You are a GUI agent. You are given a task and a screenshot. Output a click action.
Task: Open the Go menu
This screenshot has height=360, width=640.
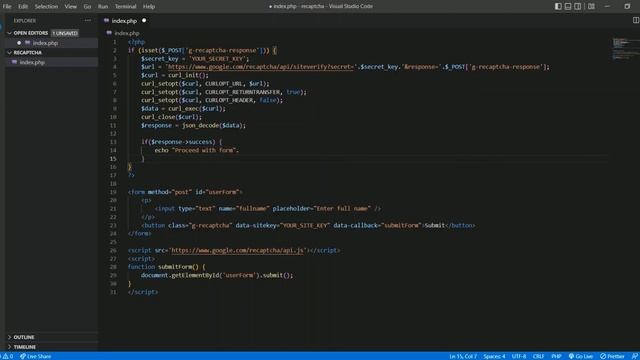coord(87,7)
